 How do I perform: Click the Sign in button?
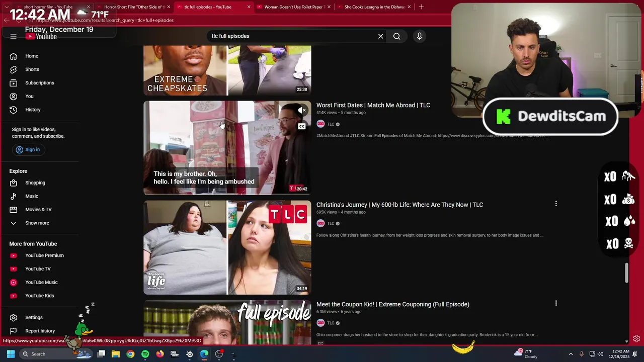28,150
